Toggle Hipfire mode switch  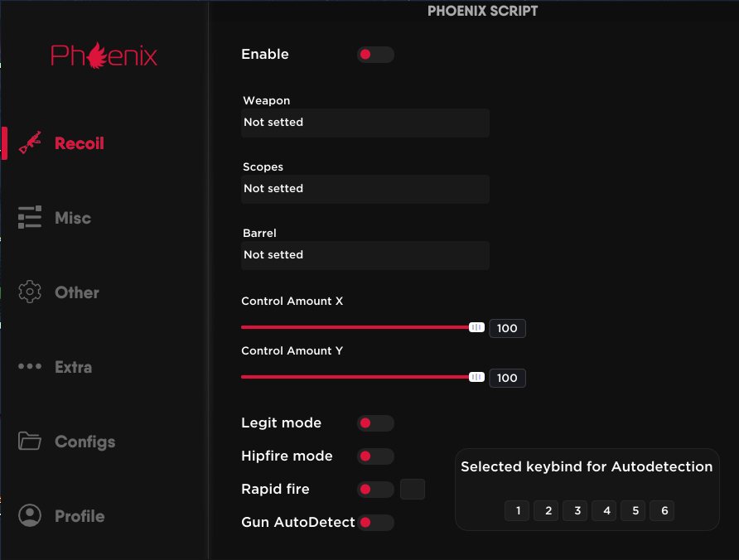tap(375, 456)
